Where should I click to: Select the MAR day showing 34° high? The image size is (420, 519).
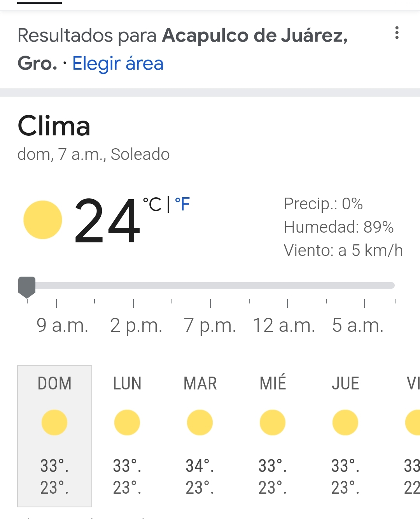pos(200,436)
